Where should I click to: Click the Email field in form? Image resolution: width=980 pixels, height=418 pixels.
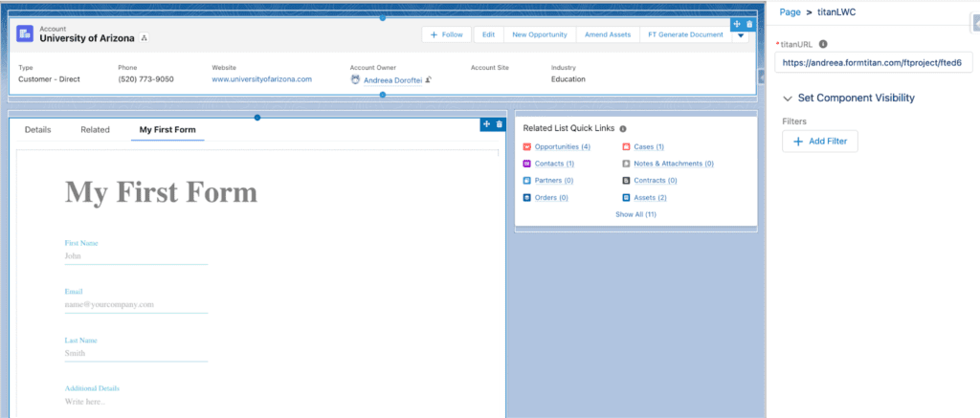(136, 305)
